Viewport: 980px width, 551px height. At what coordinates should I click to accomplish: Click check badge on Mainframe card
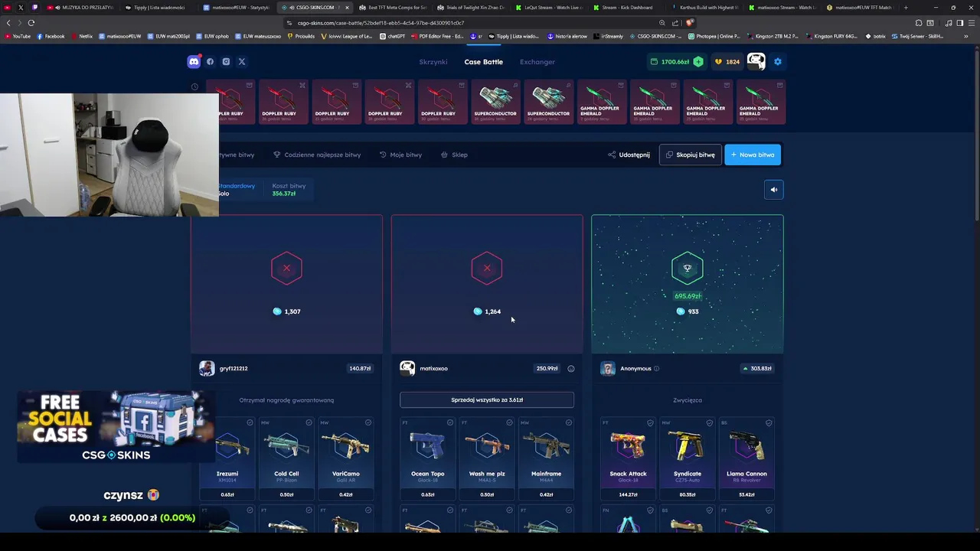click(569, 422)
